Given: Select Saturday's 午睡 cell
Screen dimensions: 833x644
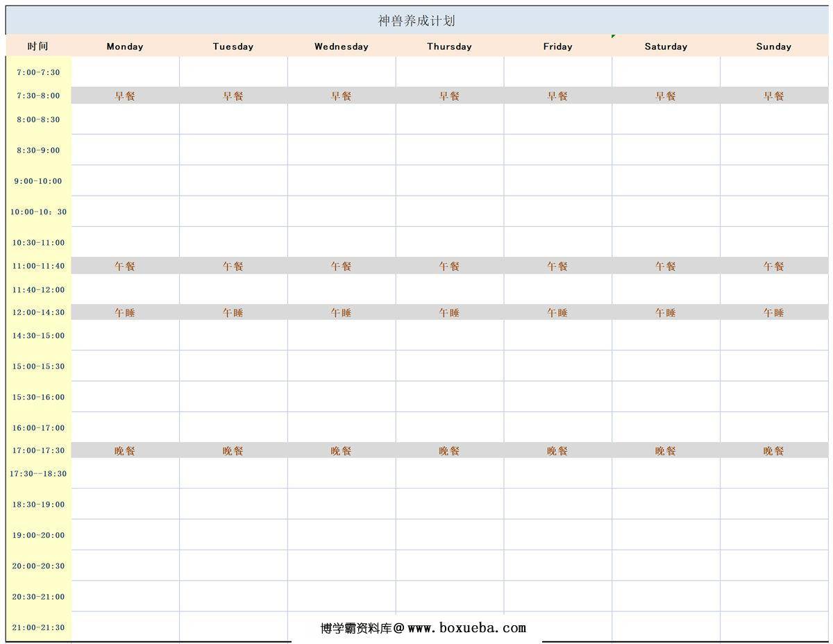Looking at the screenshot, I should [666, 312].
